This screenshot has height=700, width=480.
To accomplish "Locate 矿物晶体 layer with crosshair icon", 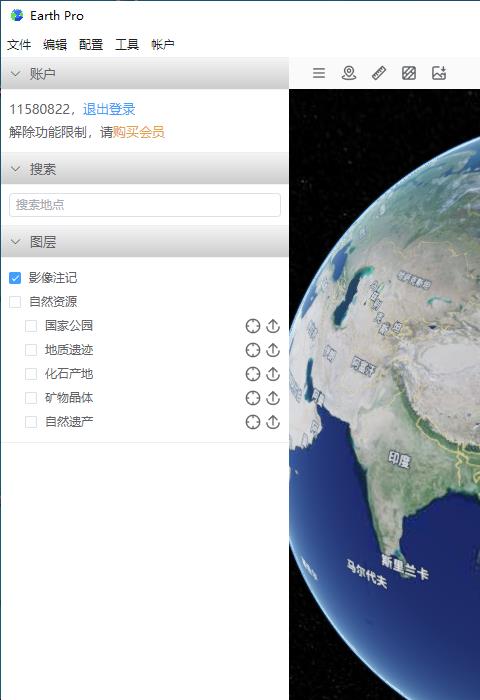I will [253, 398].
